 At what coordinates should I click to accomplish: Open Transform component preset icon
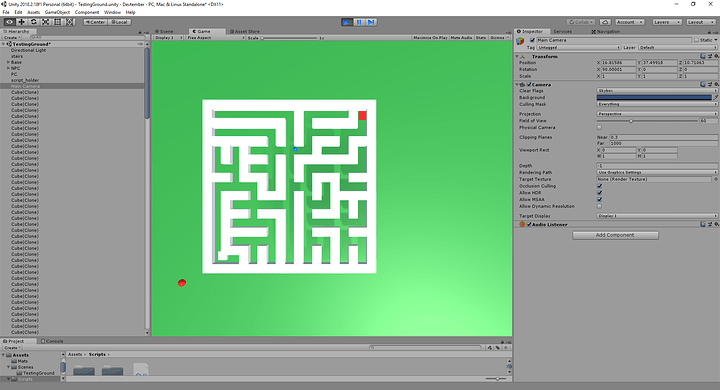[709, 56]
